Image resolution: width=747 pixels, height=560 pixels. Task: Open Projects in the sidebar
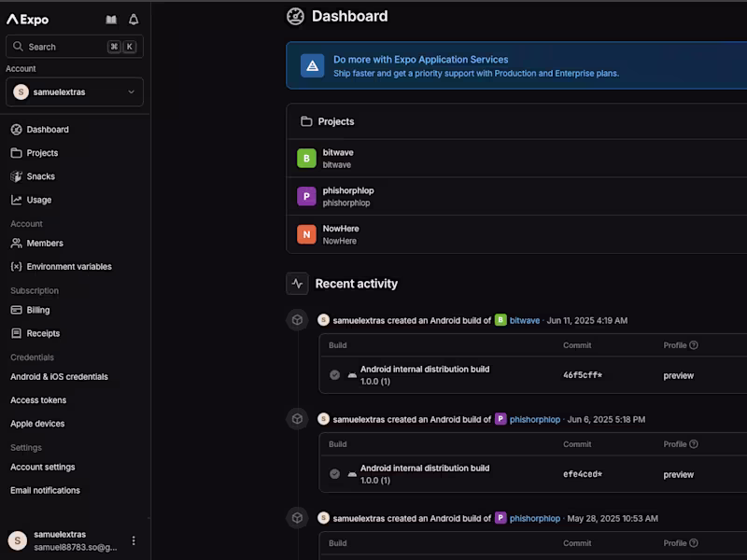point(42,153)
